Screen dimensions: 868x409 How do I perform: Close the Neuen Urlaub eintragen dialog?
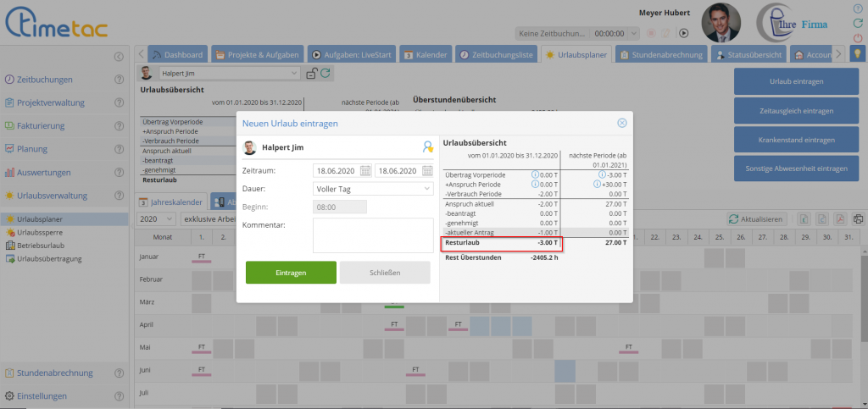click(x=621, y=124)
